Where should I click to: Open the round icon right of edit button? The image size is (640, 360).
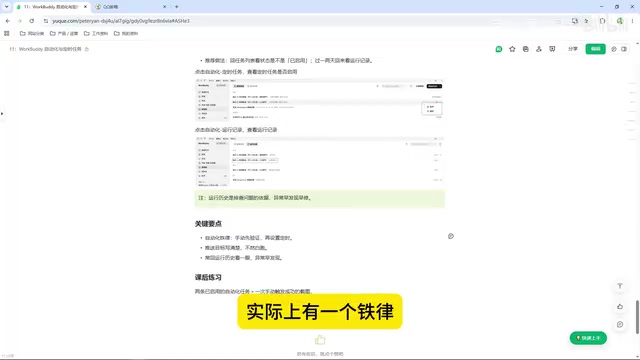[614, 49]
